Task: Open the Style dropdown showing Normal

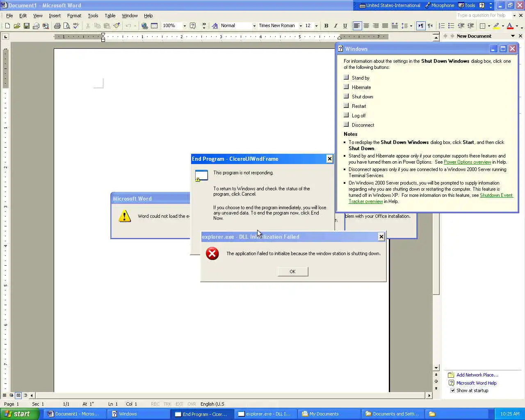Action: pos(254,26)
